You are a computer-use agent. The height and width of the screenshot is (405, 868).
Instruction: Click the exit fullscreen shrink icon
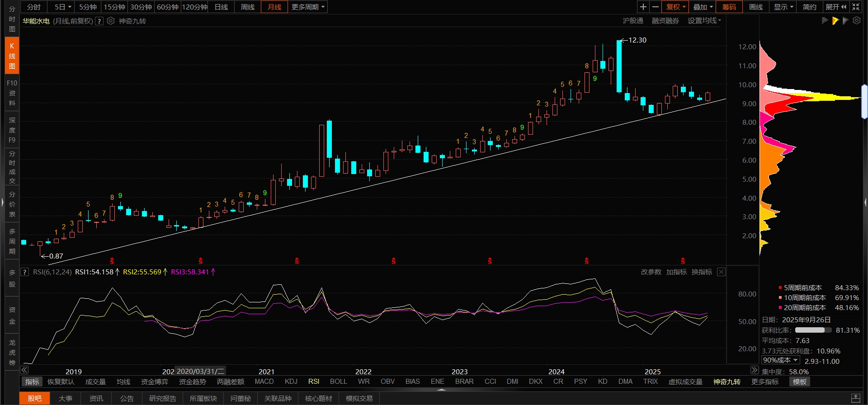point(856,7)
